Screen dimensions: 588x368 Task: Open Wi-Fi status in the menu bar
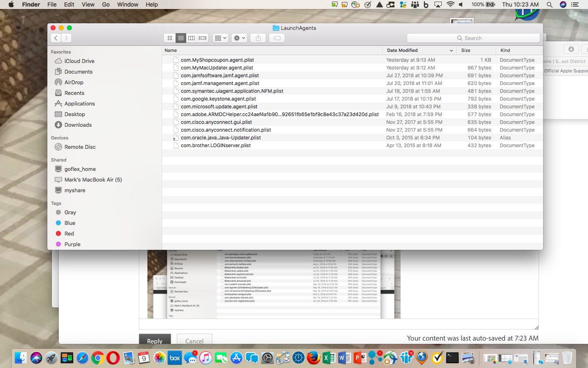pyautogui.click(x=450, y=4)
